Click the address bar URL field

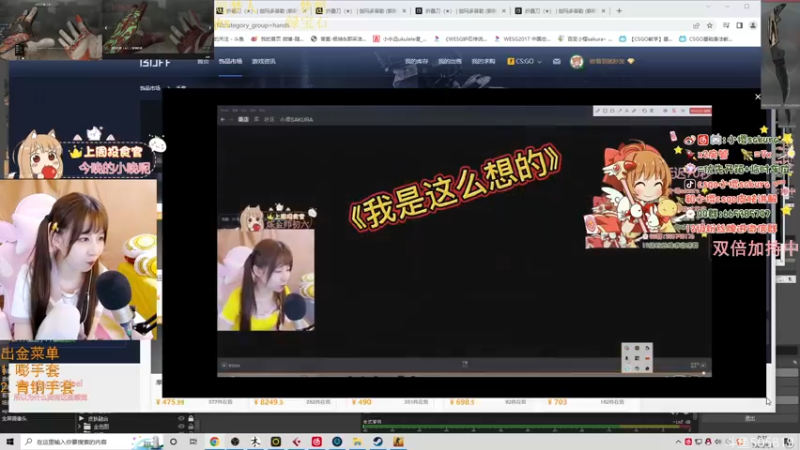click(449, 25)
